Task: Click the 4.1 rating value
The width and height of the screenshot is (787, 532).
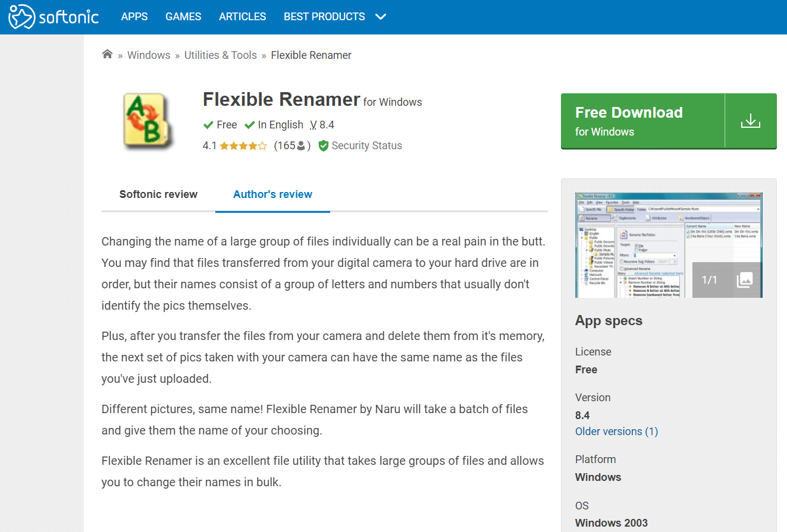Action: coord(209,146)
